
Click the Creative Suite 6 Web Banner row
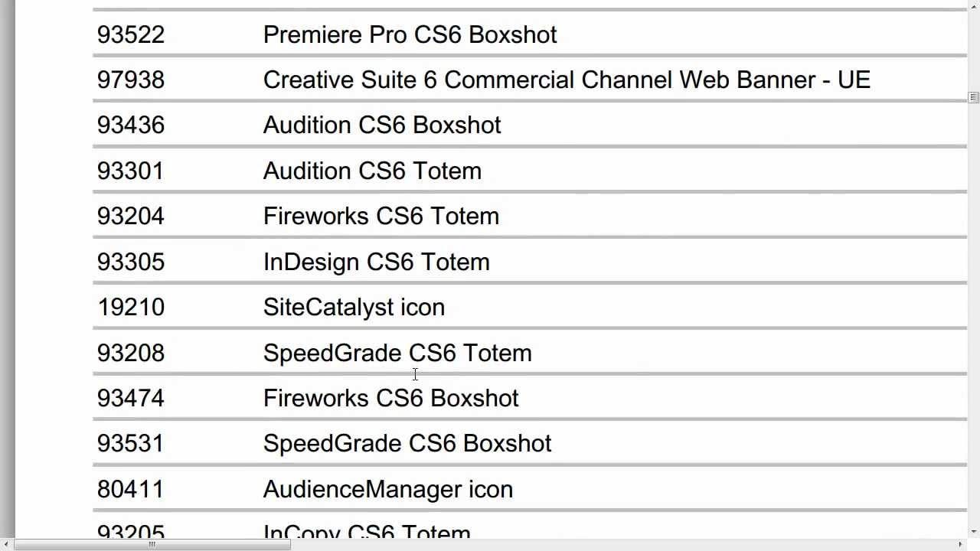coord(567,80)
